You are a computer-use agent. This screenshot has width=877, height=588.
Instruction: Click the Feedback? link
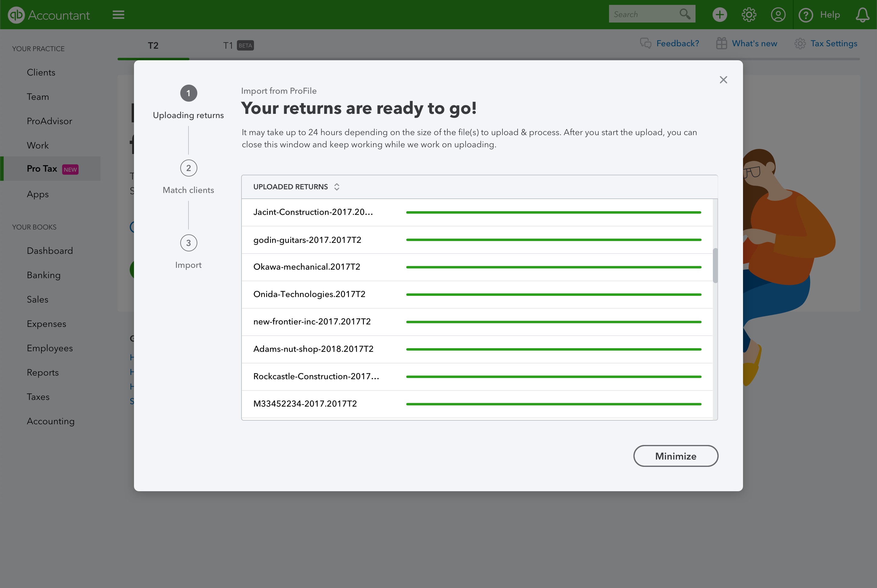pyautogui.click(x=678, y=44)
